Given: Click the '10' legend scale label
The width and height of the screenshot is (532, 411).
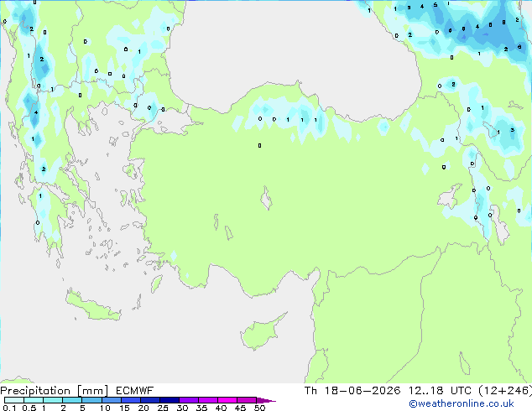Looking at the screenshot, I should coord(105,408).
